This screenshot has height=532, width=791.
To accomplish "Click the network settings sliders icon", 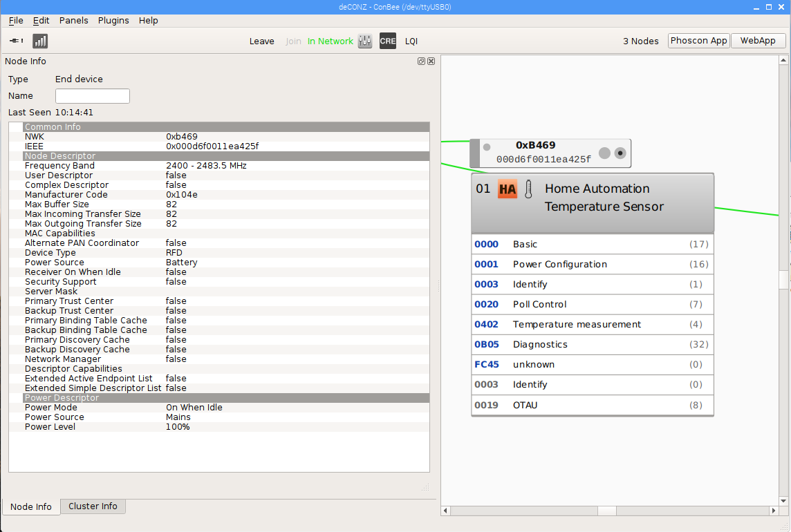I will (x=364, y=41).
